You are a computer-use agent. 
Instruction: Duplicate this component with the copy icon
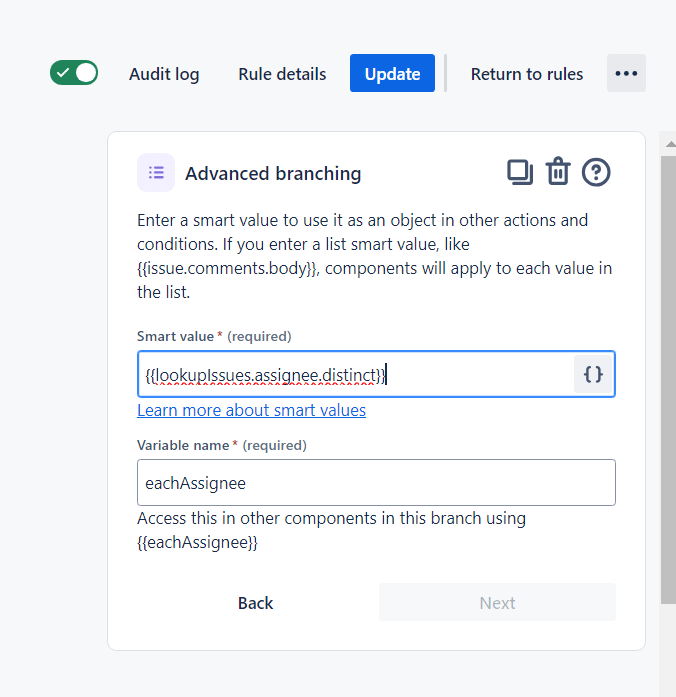pos(520,172)
